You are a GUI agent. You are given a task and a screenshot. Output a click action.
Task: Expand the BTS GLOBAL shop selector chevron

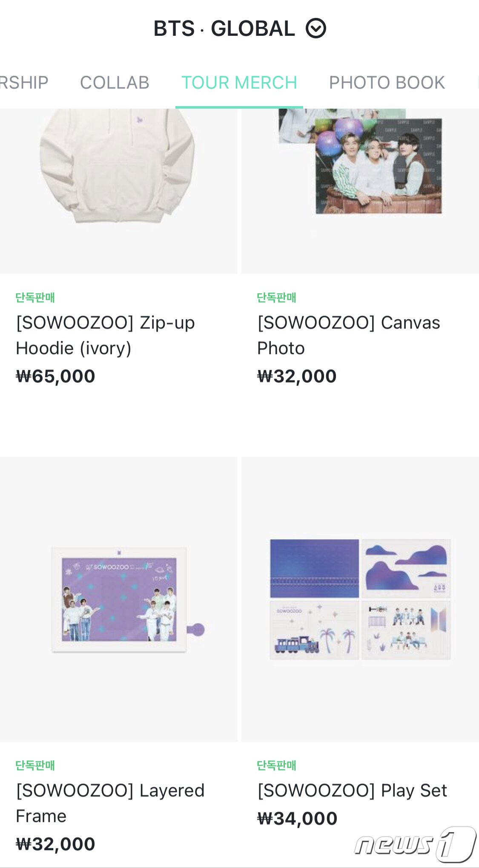coord(316,29)
